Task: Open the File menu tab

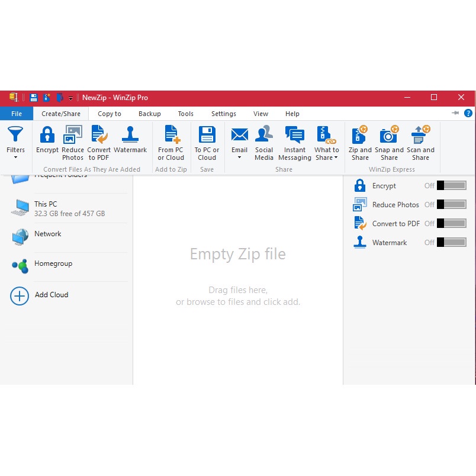Action: tap(17, 114)
